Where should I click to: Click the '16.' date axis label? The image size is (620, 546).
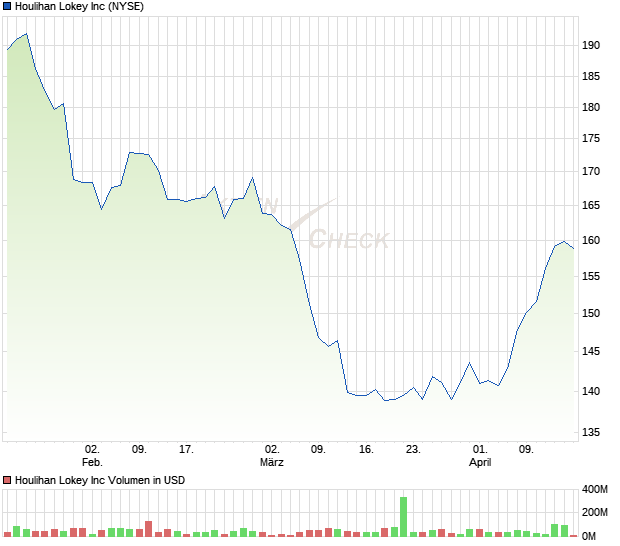(x=366, y=450)
